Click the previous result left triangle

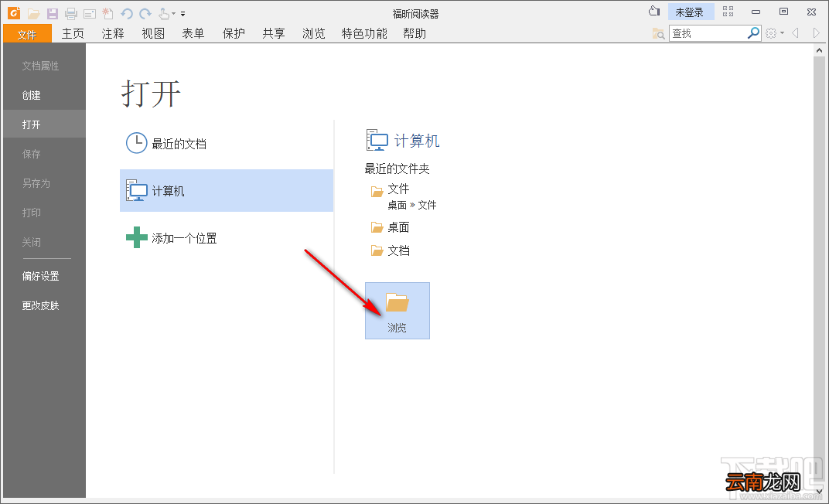coord(795,33)
